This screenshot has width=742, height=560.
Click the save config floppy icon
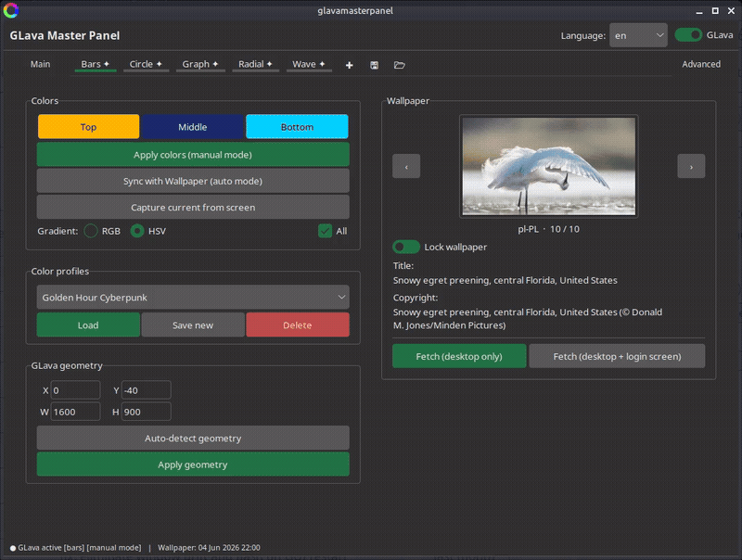[x=375, y=65]
